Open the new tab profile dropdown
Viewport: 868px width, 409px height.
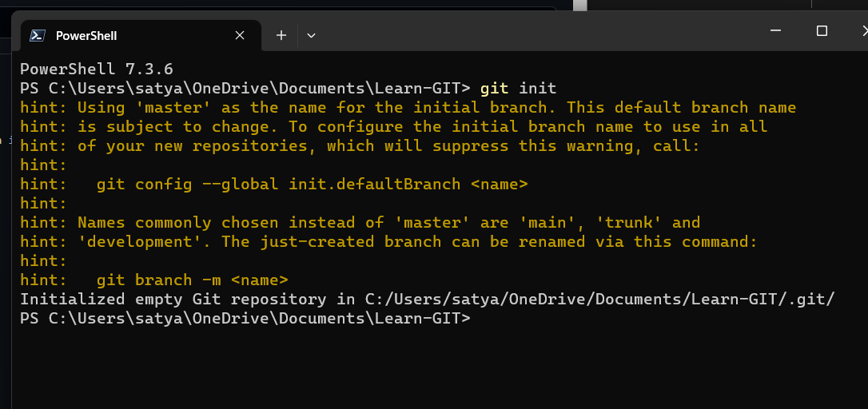pos(311,35)
